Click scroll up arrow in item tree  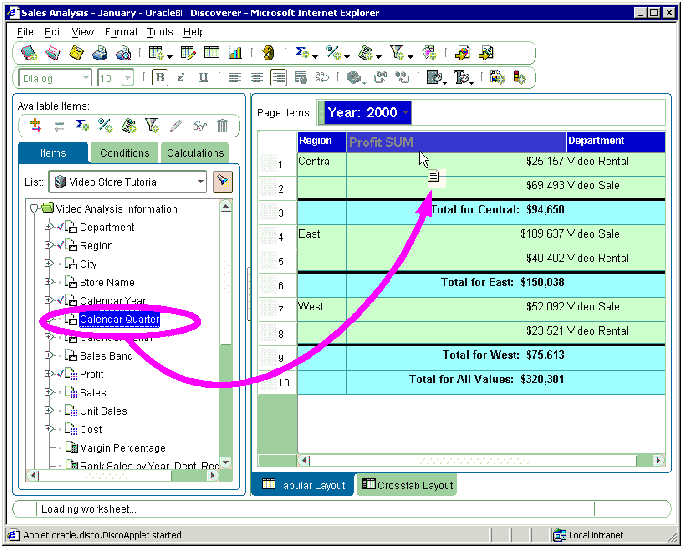[226, 206]
